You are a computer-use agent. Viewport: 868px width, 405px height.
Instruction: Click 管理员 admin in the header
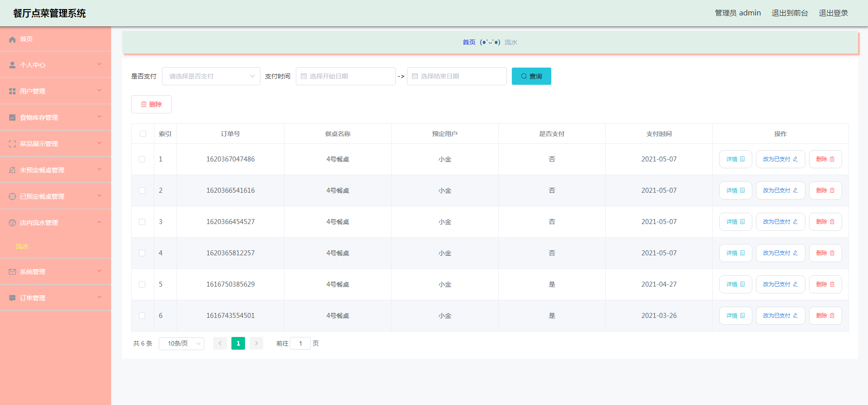738,13
